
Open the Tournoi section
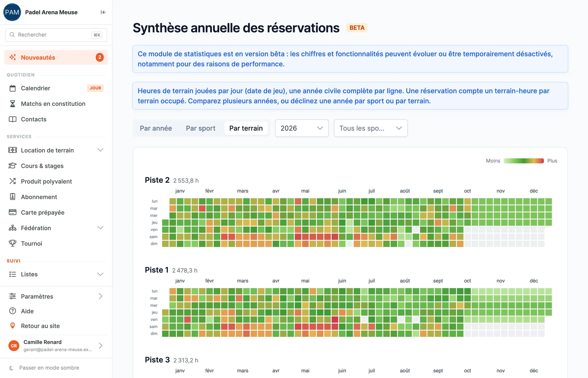pyautogui.click(x=56, y=243)
